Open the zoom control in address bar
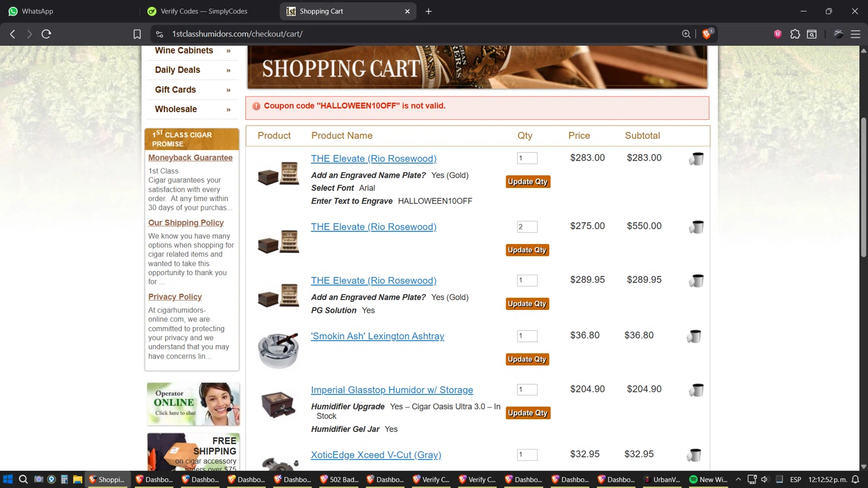The height and width of the screenshot is (488, 868). click(686, 34)
